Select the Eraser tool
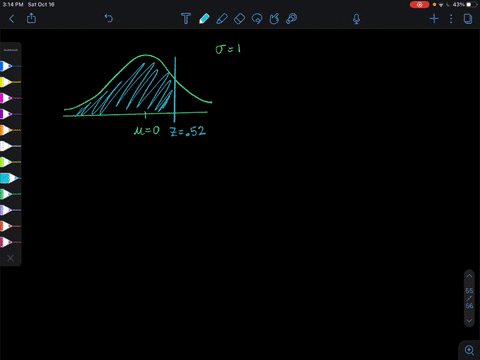The image size is (480, 360). [x=240, y=19]
